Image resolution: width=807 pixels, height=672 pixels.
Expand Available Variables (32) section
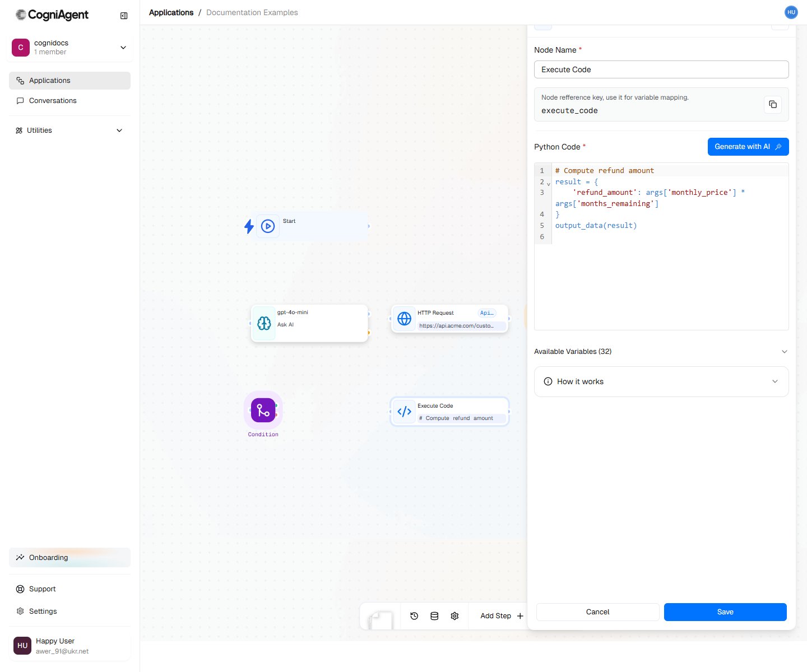tap(661, 352)
